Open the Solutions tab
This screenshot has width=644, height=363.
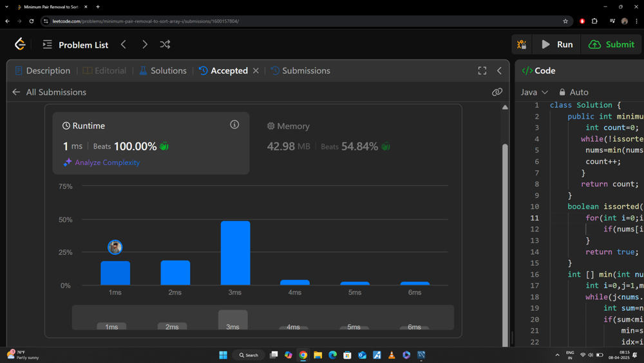163,71
